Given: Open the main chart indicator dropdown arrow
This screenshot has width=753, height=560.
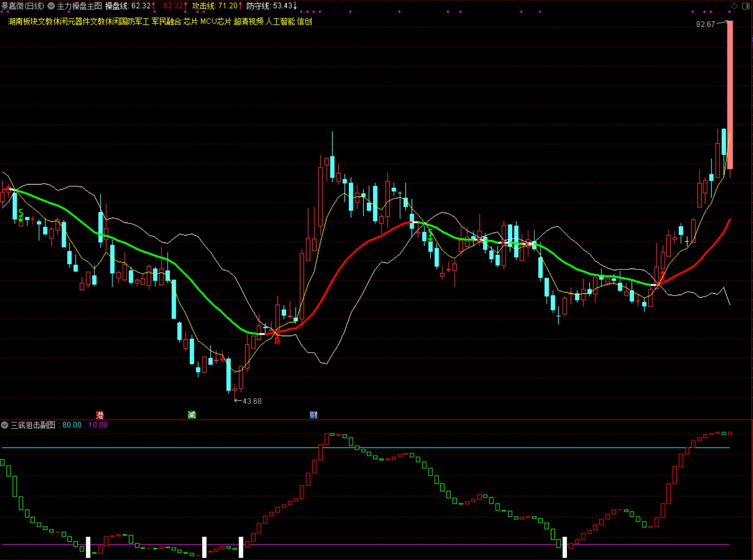Looking at the screenshot, I should [51, 6].
